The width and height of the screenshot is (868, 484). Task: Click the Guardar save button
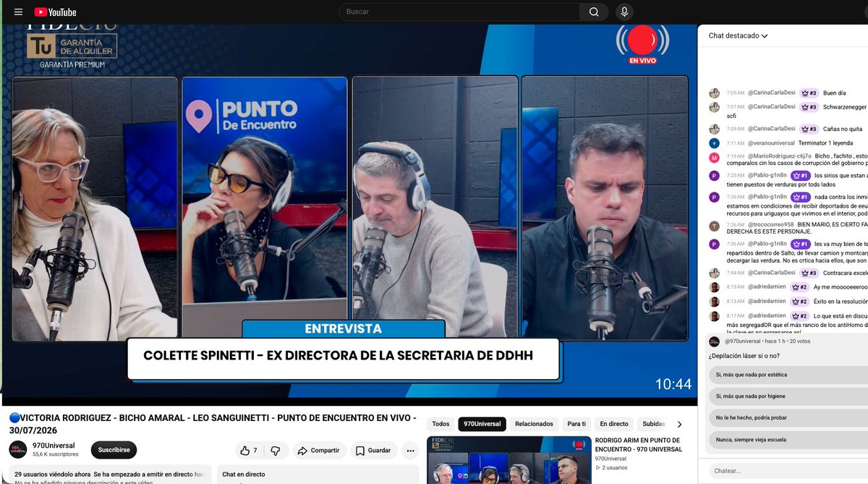pos(374,450)
